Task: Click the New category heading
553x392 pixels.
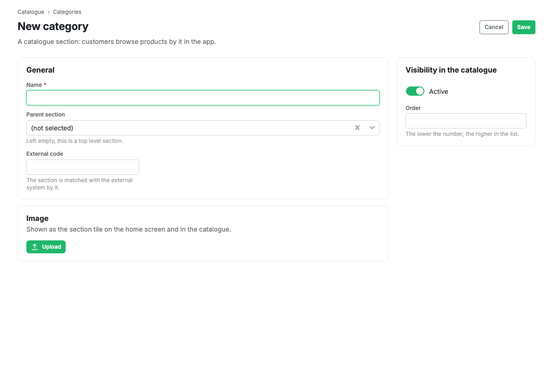Action: tap(53, 26)
